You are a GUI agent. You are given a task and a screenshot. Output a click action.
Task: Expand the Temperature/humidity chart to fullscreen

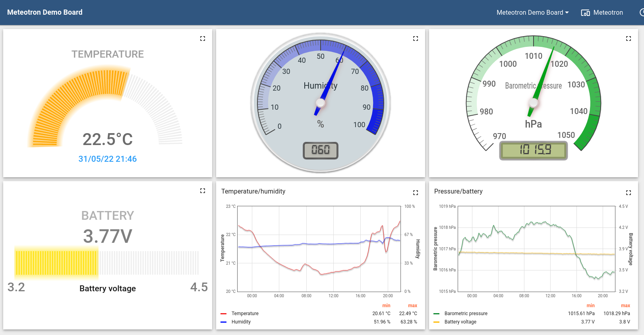coord(416,193)
